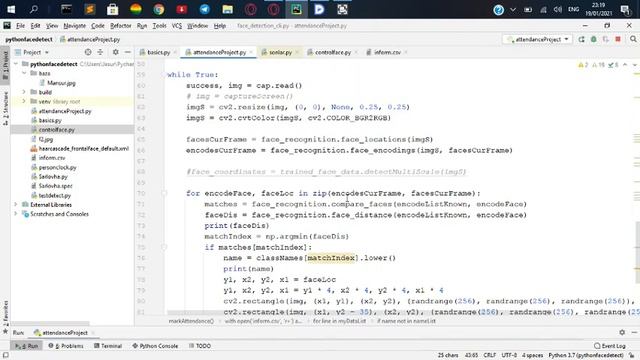The width and height of the screenshot is (640, 360).
Task: Expand the venv library root folder
Action: pos(24,101)
